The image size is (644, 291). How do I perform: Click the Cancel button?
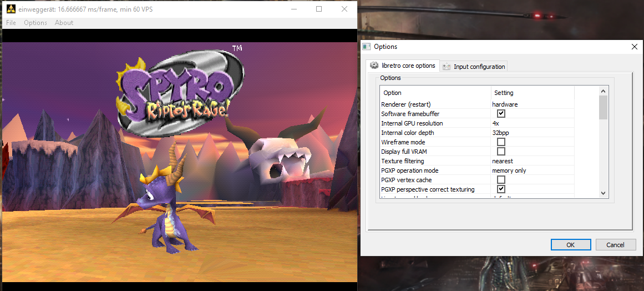pos(615,245)
